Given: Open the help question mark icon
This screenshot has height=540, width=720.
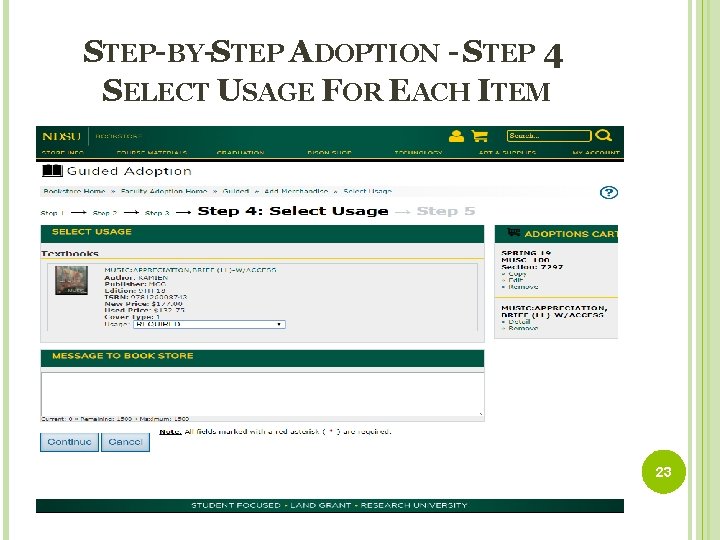Looking at the screenshot, I should 609,192.
